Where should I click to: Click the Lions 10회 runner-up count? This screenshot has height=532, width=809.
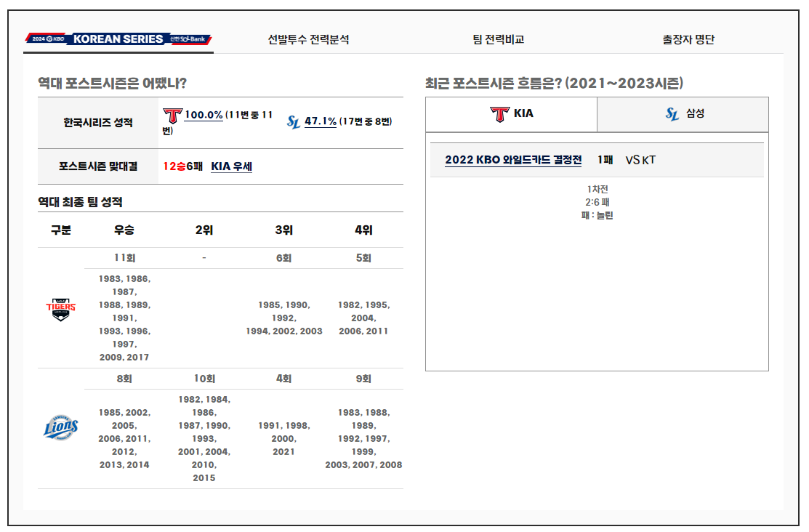[204, 378]
